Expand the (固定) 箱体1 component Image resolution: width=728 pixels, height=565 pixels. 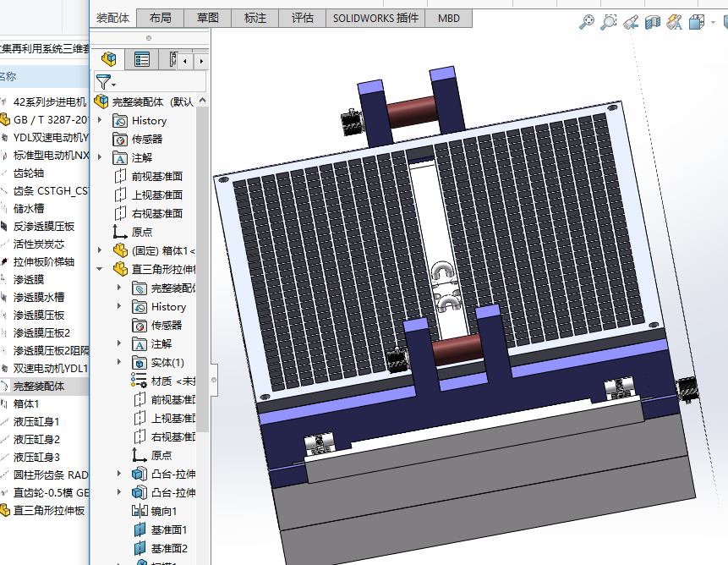point(100,250)
